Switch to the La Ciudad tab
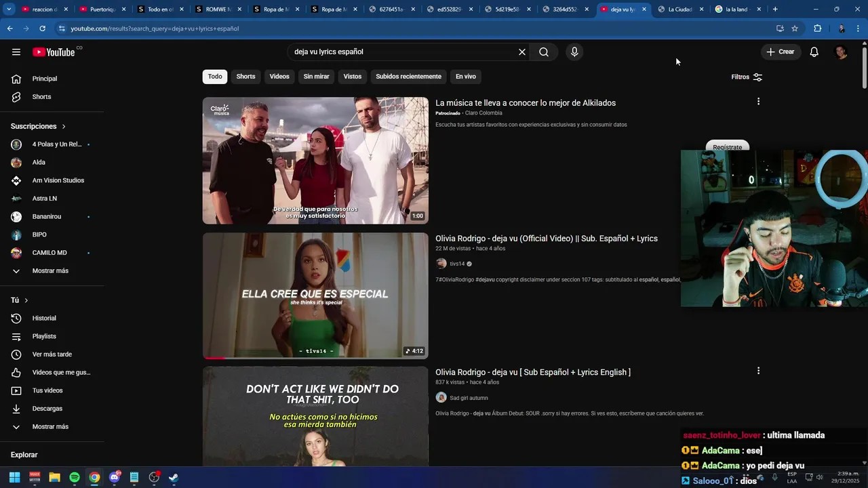868x488 pixels. tap(680, 9)
